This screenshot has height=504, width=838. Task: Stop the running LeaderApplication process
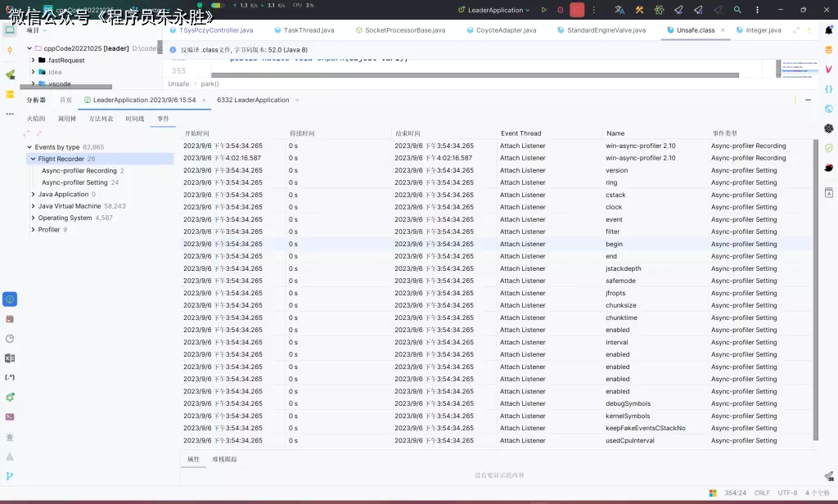(x=578, y=10)
